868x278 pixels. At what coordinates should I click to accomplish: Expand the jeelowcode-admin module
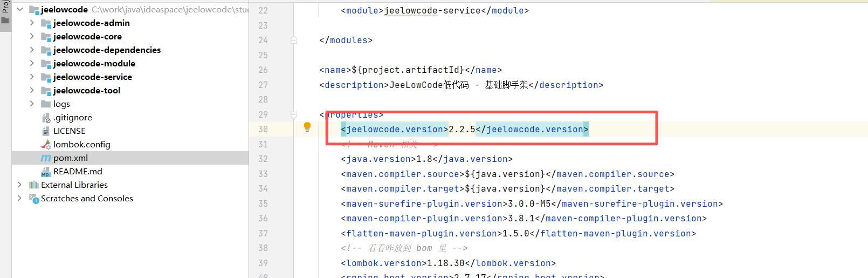[32, 23]
